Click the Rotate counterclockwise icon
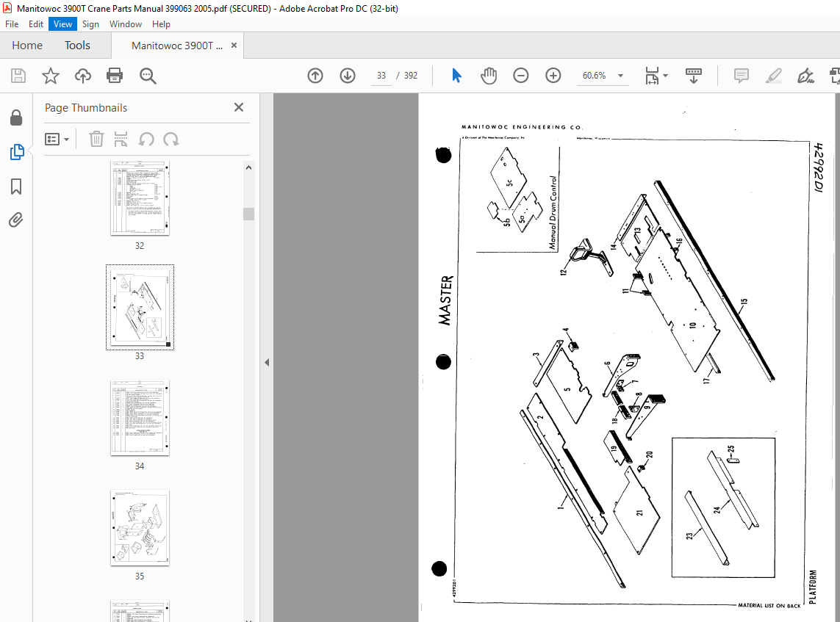The image size is (840, 622). click(146, 140)
